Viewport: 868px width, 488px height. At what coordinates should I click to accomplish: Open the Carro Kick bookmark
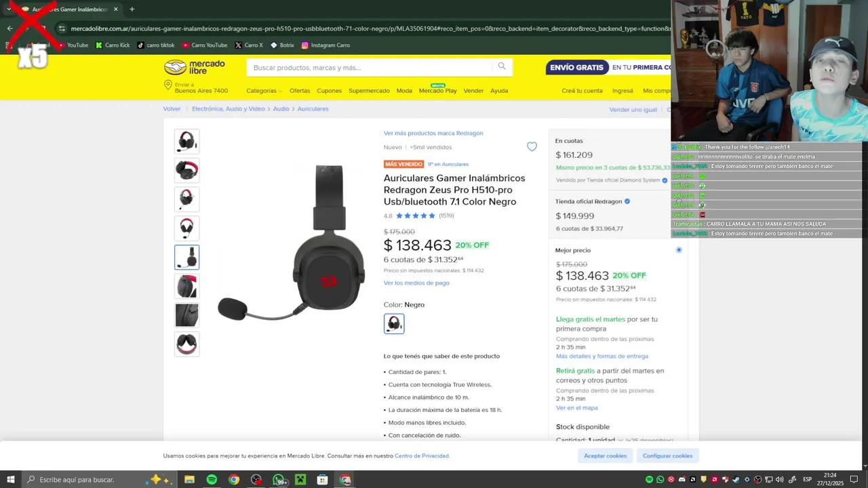tap(113, 45)
